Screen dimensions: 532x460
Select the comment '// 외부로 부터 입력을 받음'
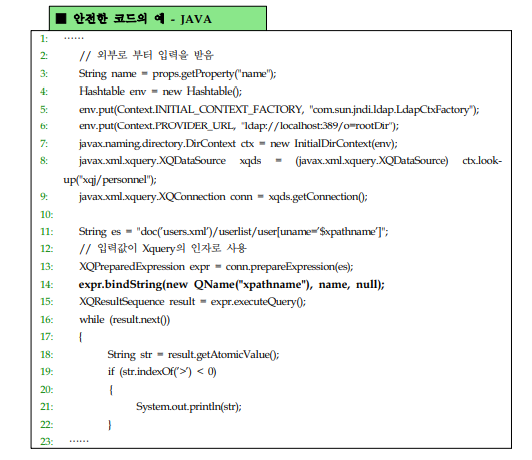(147, 55)
